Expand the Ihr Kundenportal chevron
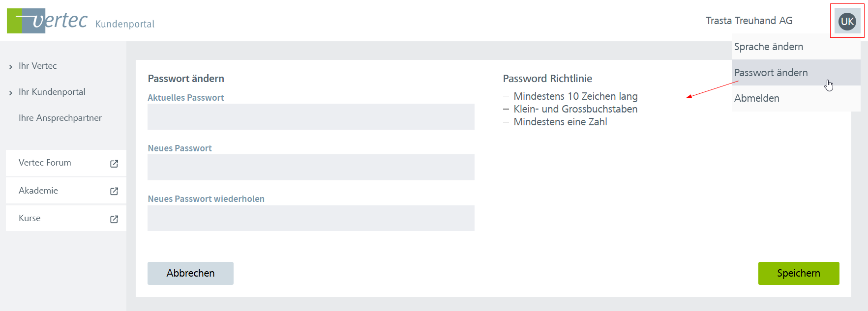The height and width of the screenshot is (311, 868). (11, 93)
